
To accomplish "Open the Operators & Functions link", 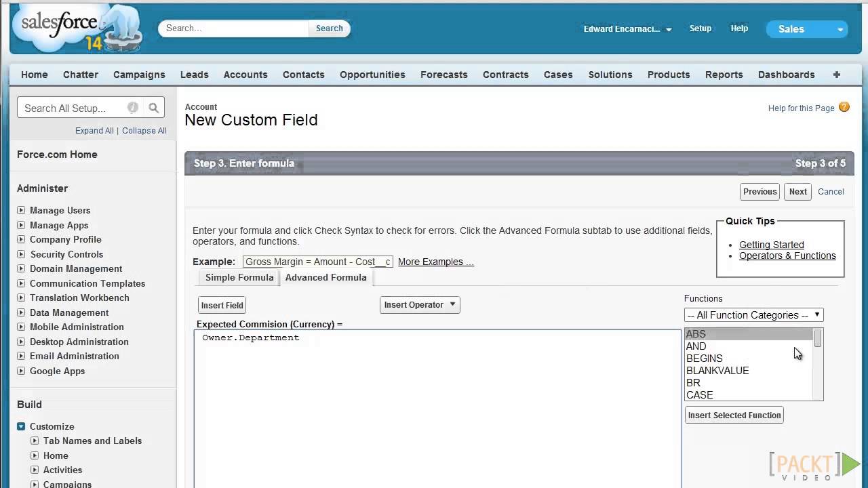I will pos(787,256).
